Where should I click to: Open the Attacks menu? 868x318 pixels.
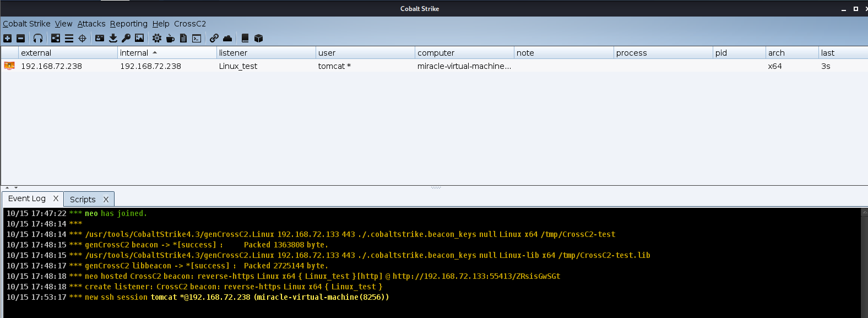coord(91,24)
